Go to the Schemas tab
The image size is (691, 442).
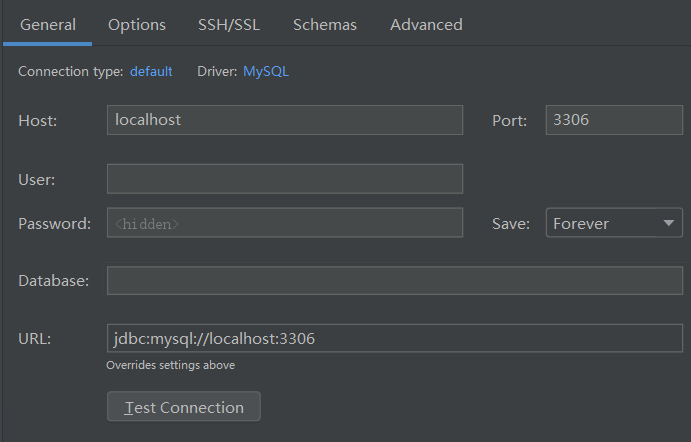coord(325,24)
